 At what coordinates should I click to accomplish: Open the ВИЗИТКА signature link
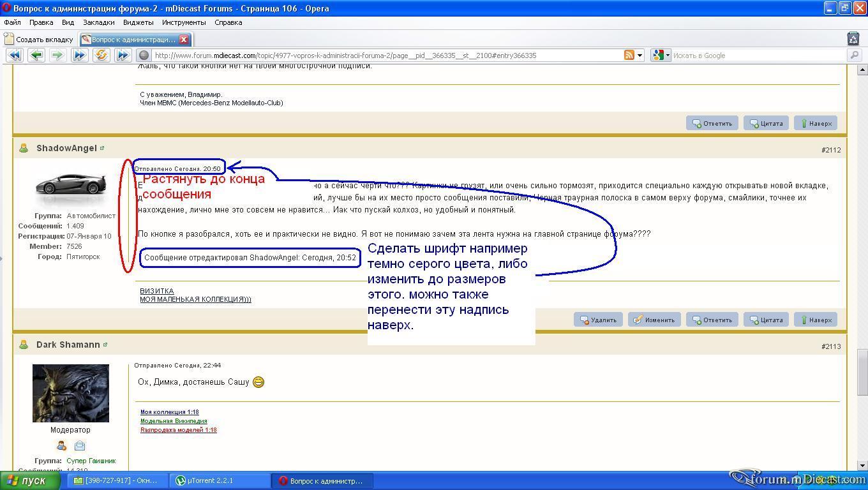click(x=157, y=291)
